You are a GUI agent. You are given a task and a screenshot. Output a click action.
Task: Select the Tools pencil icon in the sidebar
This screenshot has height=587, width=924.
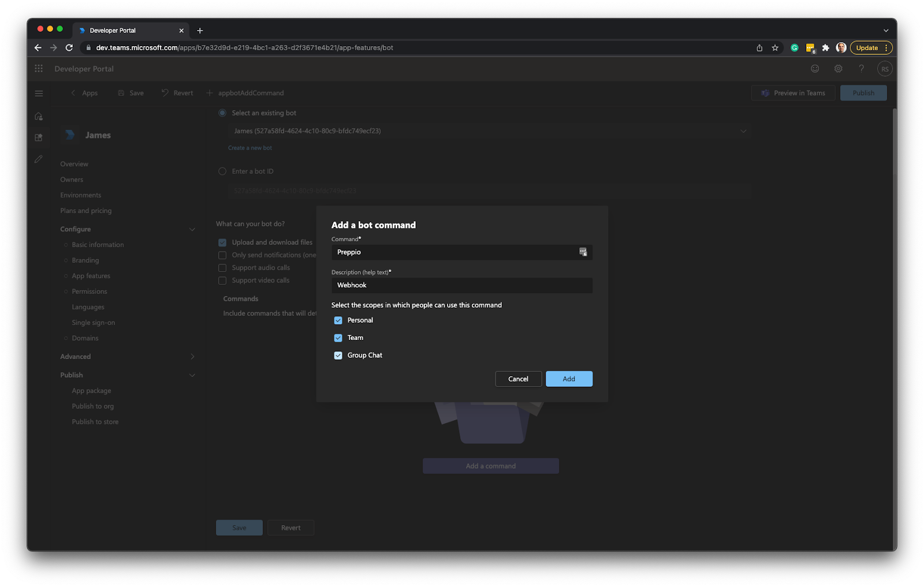pyautogui.click(x=38, y=159)
